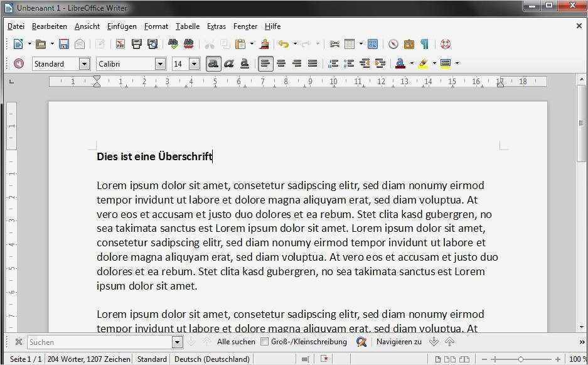Set justified alignment
The height and width of the screenshot is (365, 588).
[313, 63]
